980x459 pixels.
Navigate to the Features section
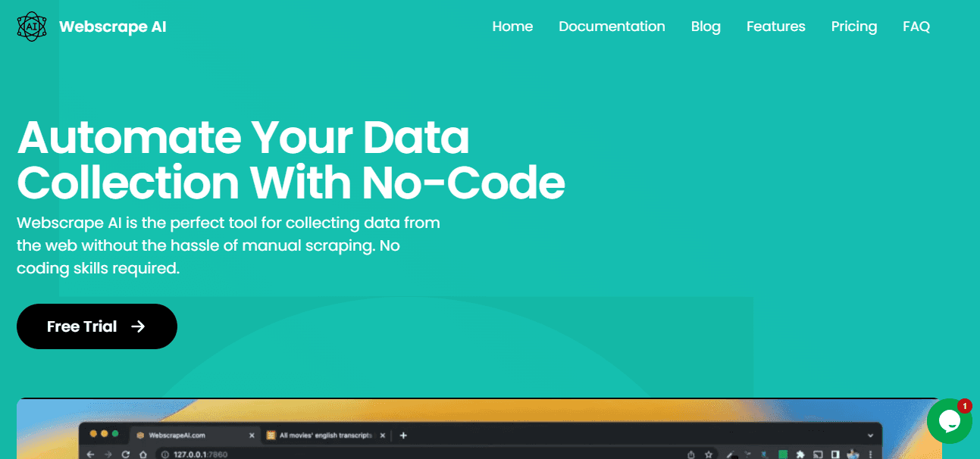(775, 27)
